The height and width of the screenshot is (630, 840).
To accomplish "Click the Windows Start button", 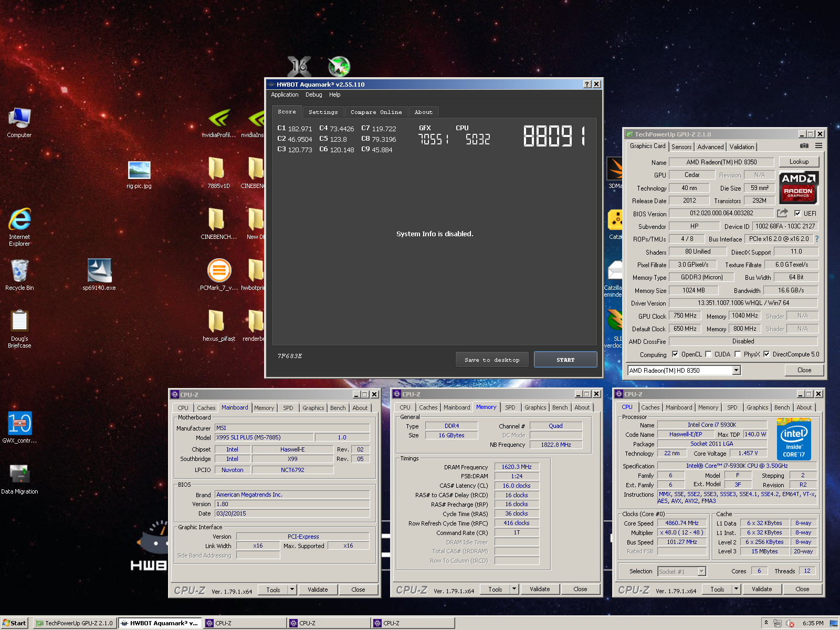I will click(15, 623).
